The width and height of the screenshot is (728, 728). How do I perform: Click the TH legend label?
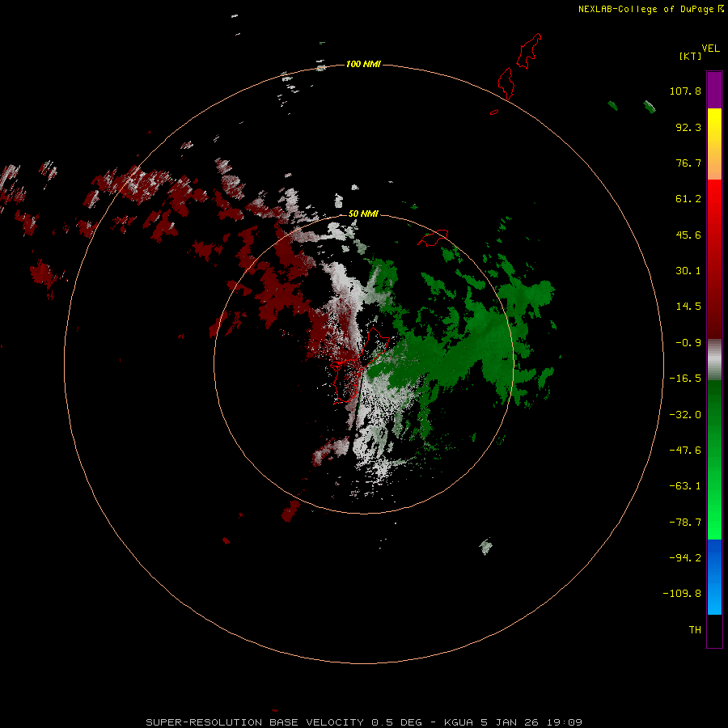point(695,629)
